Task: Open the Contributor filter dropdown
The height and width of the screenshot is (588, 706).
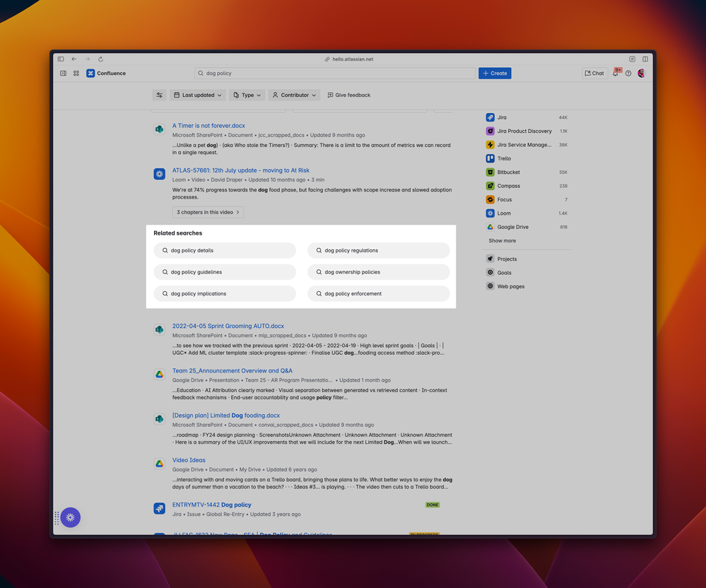Action: [x=295, y=95]
